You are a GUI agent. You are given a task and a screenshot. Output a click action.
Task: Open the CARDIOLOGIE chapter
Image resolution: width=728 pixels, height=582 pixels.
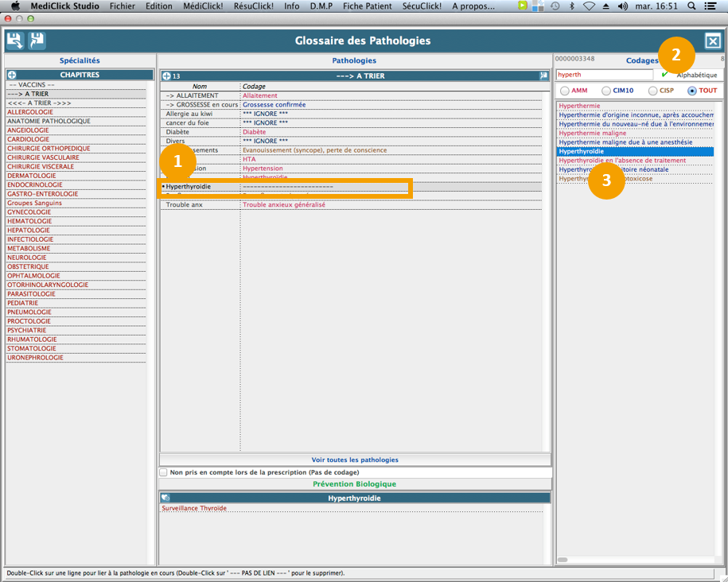pos(28,139)
